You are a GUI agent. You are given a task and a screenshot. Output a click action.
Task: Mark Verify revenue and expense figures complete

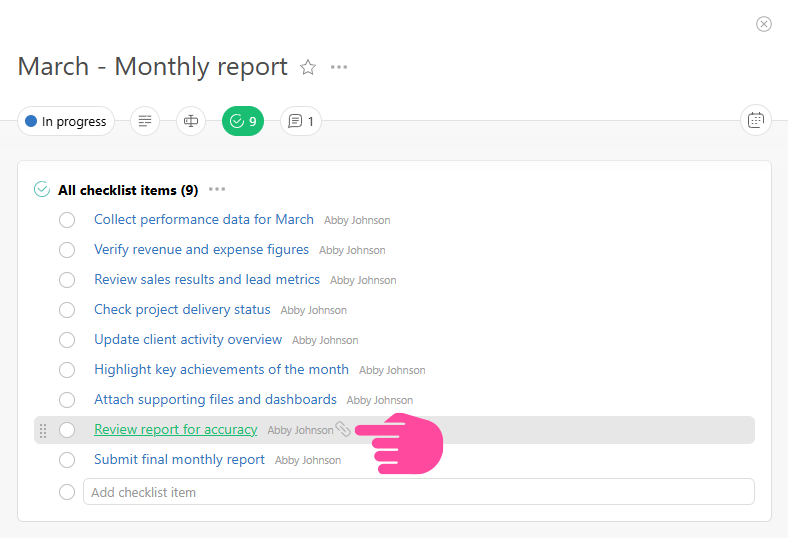[x=67, y=250]
